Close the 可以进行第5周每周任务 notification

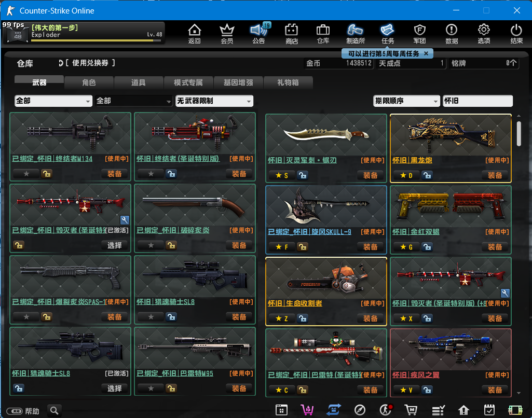[x=426, y=53]
